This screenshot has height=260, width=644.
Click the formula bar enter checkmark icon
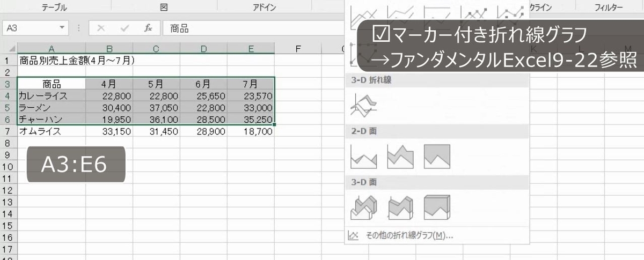tap(125, 28)
